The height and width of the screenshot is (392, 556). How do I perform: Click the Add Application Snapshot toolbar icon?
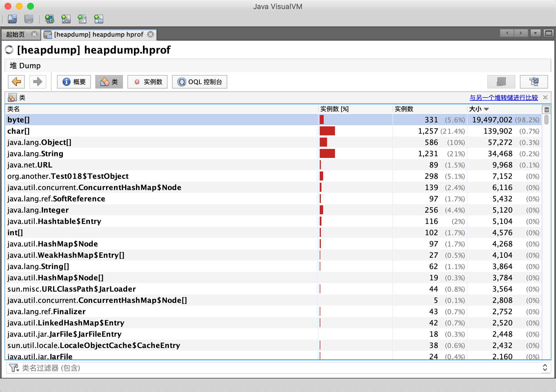(x=99, y=19)
